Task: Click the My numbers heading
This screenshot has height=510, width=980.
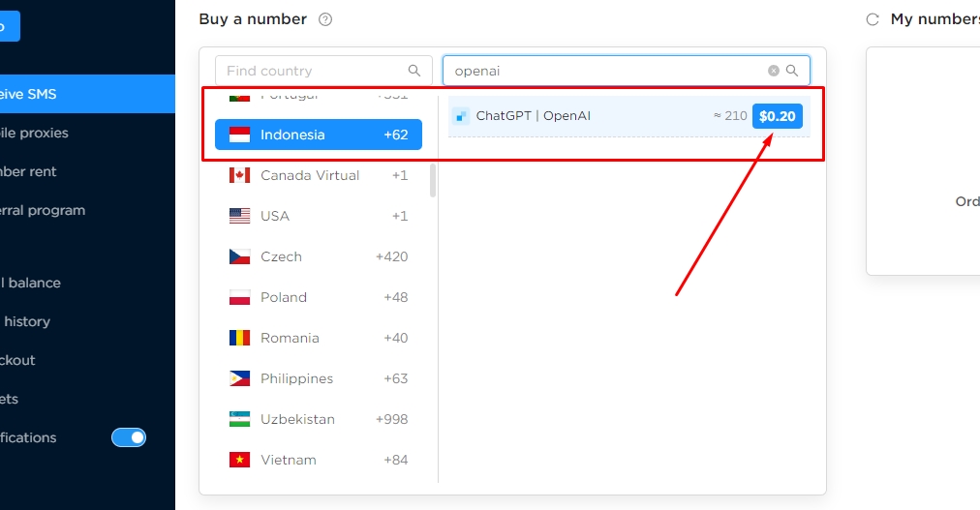Action: [x=935, y=19]
